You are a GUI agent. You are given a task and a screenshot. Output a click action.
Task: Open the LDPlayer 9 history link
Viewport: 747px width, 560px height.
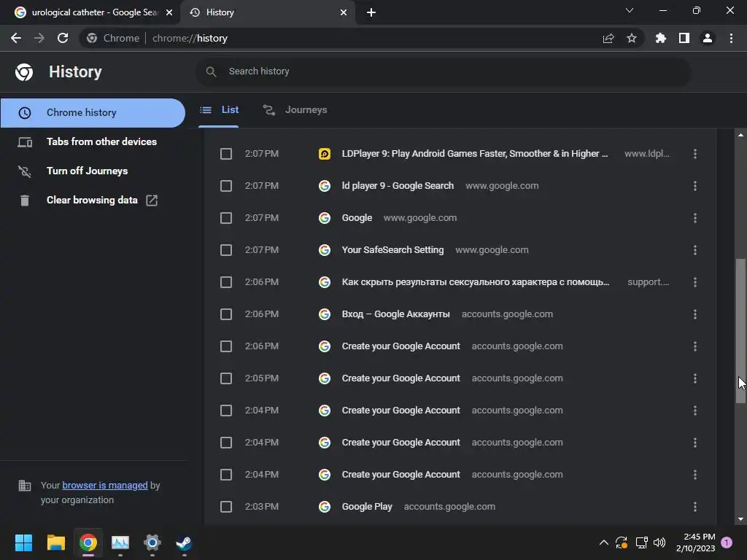tap(474, 154)
